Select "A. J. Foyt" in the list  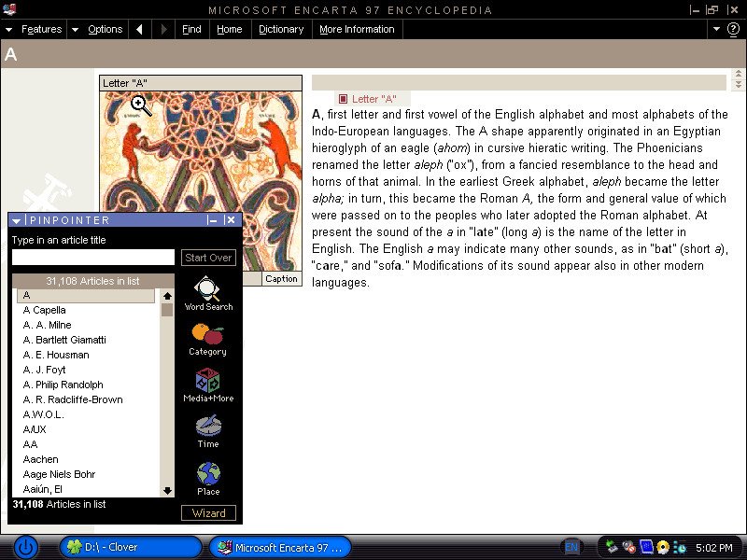[44, 370]
